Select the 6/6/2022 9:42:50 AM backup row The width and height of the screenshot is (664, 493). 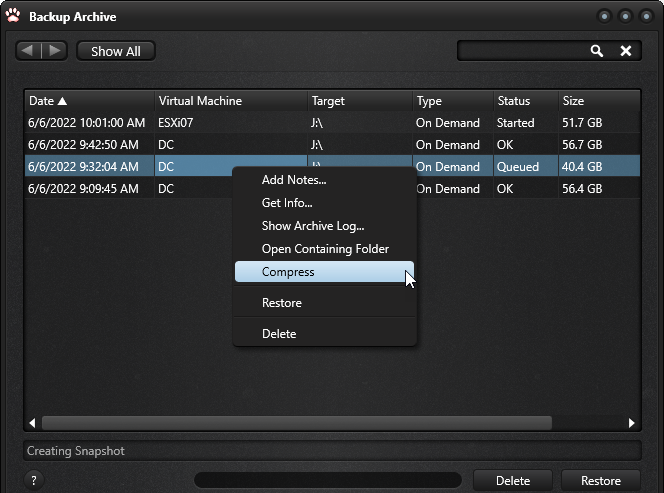(332, 144)
